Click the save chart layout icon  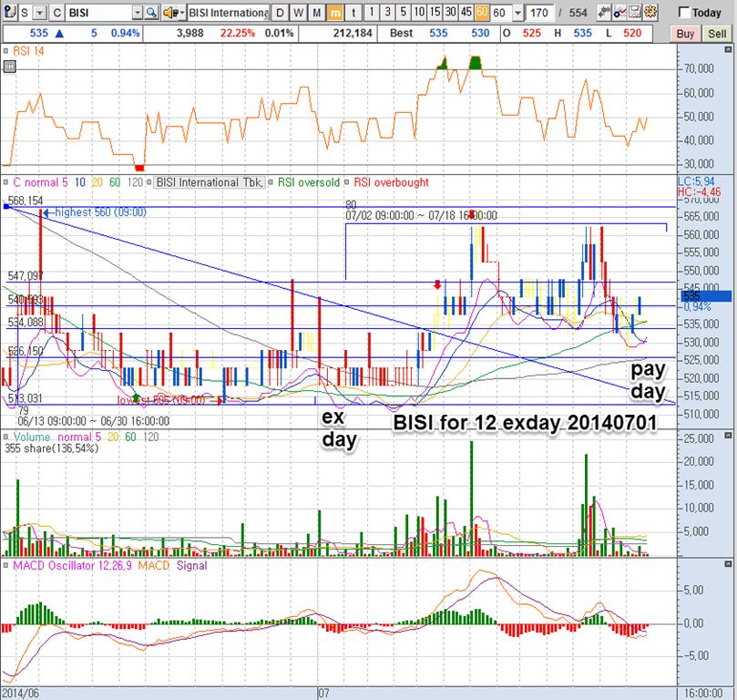tap(635, 12)
